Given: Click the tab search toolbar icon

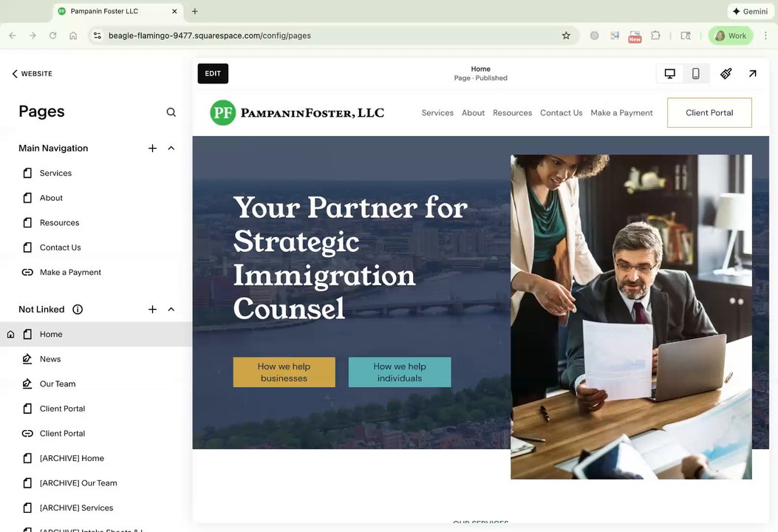Looking at the screenshot, I should click(686, 35).
